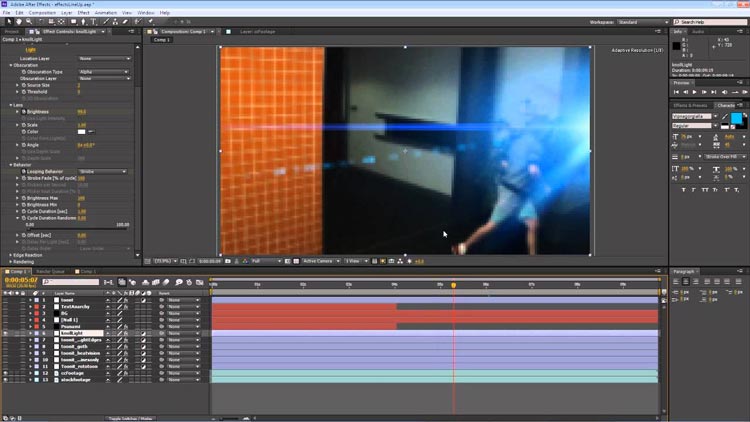Screen dimensions: 750x422
Task: Toggle visibility of ccFootage layer
Action: (x=5, y=373)
